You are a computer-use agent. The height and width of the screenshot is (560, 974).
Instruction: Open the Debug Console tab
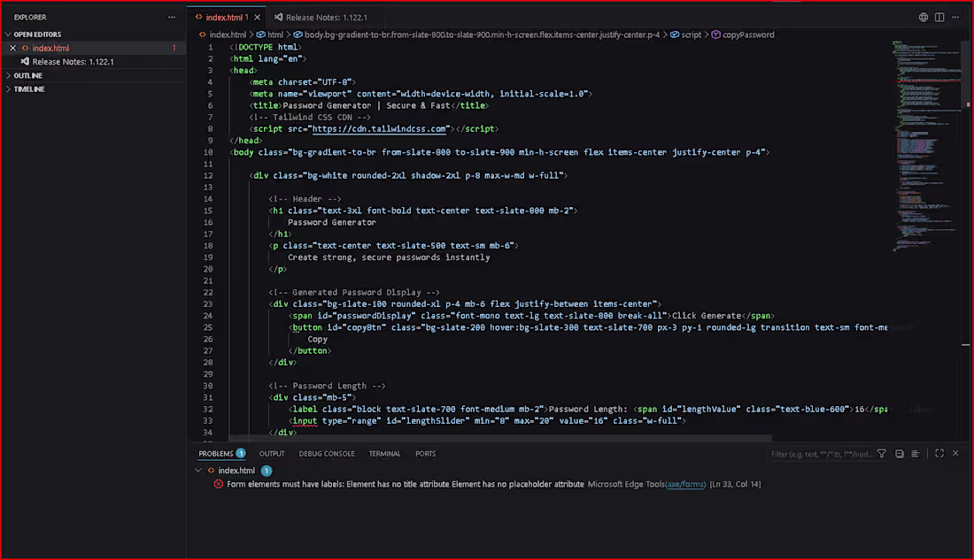tap(326, 454)
